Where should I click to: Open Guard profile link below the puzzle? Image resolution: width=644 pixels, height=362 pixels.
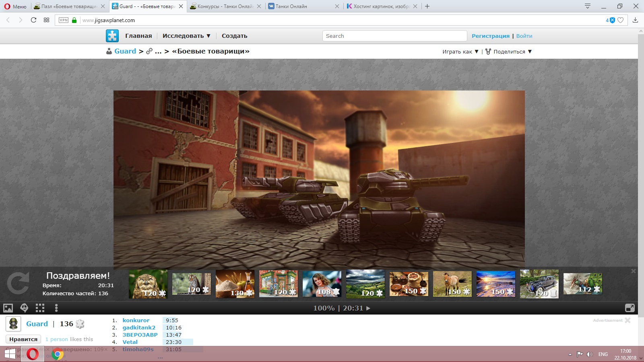(x=37, y=324)
